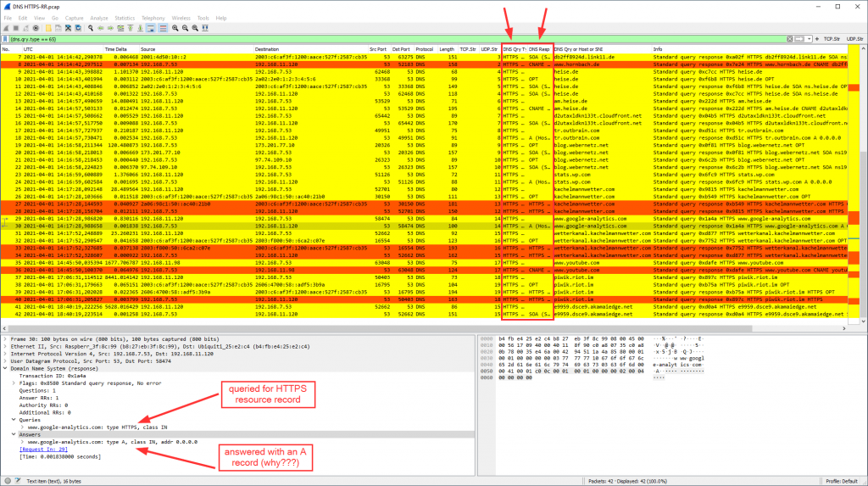Click zoom in toolbar icon

tap(175, 28)
